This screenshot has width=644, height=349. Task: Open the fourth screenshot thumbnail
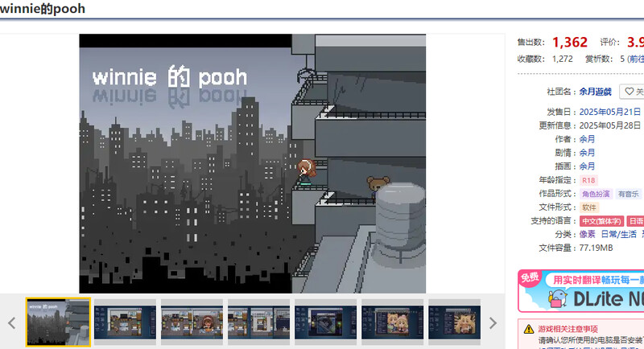coord(258,322)
